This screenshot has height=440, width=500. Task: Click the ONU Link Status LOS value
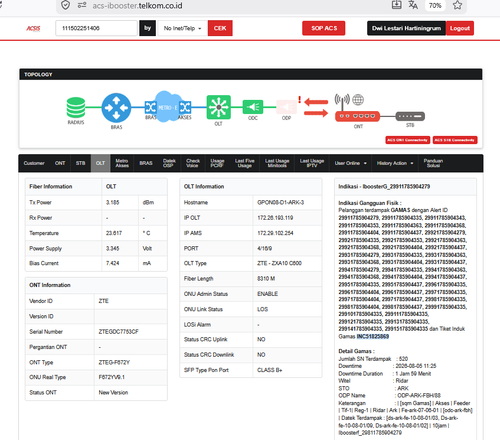(x=262, y=309)
